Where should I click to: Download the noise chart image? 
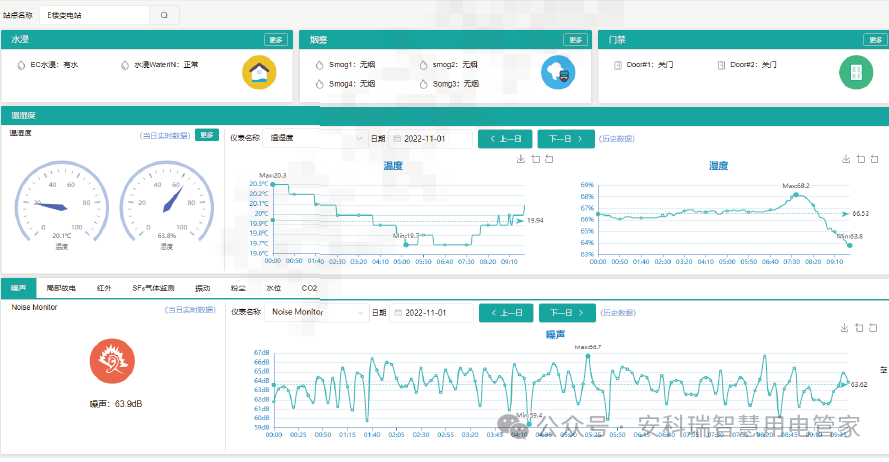(x=845, y=328)
